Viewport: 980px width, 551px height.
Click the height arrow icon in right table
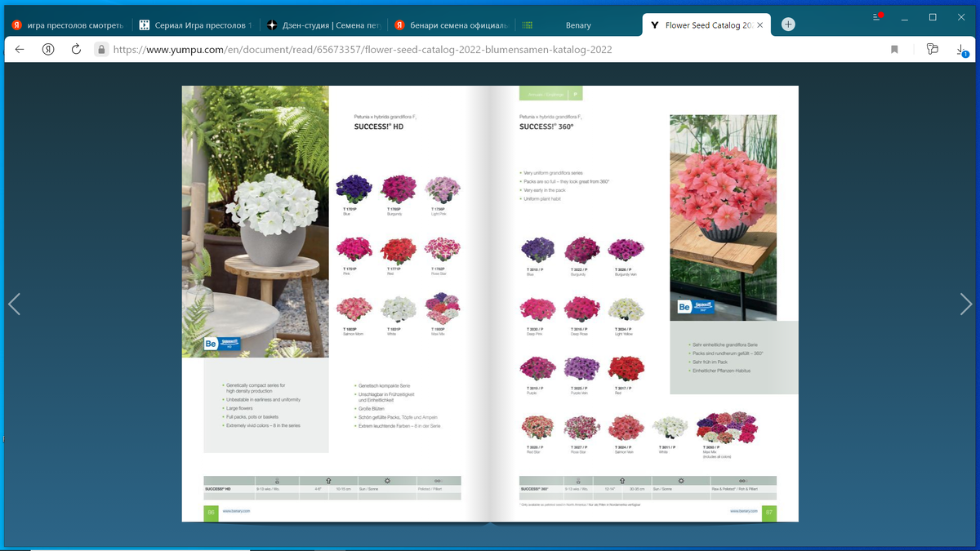621,482
